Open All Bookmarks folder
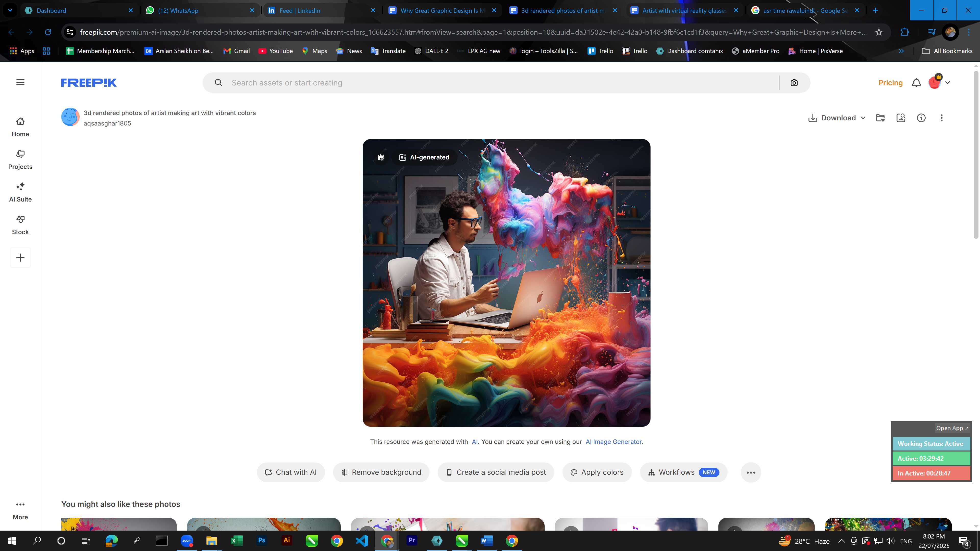This screenshot has width=980, height=551. pos(947,51)
